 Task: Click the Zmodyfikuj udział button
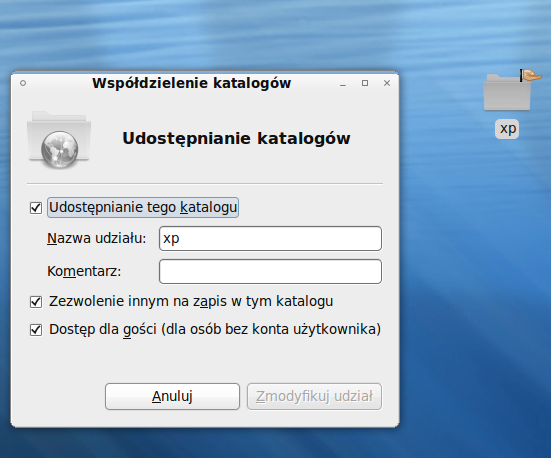(x=314, y=396)
